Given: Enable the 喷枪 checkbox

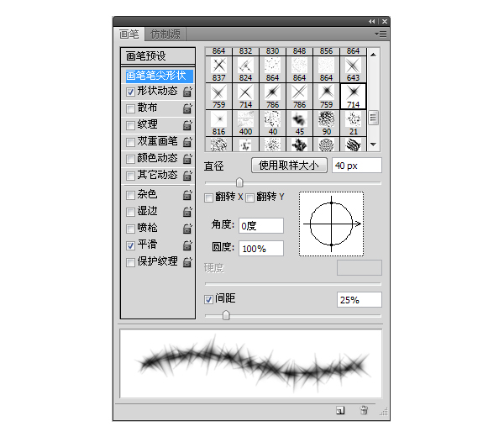Looking at the screenshot, I should [x=130, y=229].
